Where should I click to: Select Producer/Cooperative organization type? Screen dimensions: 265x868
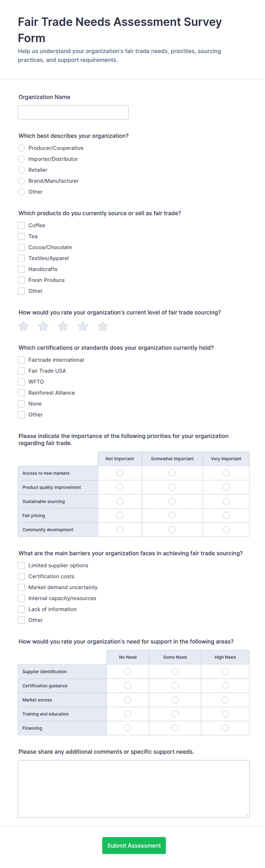[x=21, y=148]
